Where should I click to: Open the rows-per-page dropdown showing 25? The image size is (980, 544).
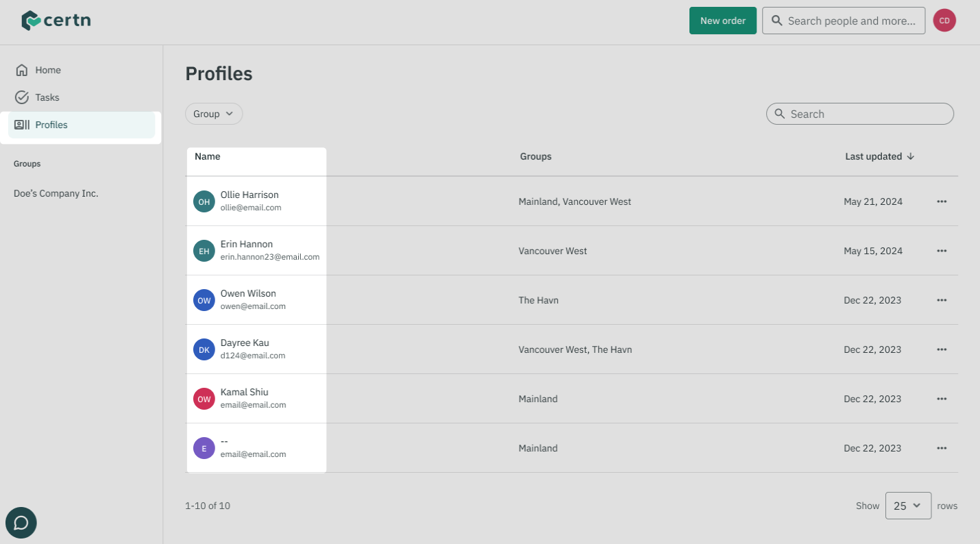tap(908, 506)
